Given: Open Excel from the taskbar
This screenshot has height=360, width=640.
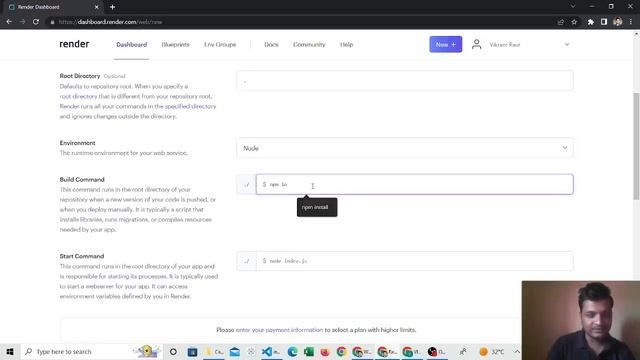Looking at the screenshot, I should point(309,351).
